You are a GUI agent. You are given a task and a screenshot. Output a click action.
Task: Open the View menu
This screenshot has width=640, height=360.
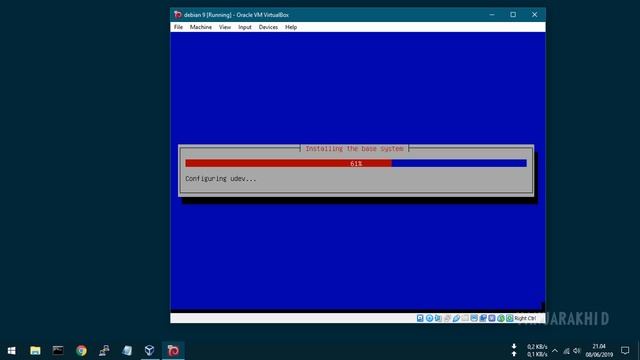pos(224,27)
